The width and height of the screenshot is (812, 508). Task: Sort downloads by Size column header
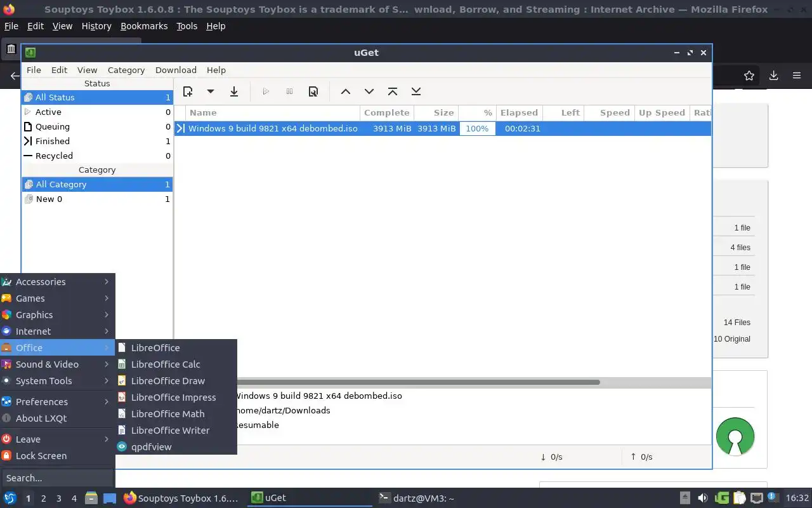coord(436,112)
